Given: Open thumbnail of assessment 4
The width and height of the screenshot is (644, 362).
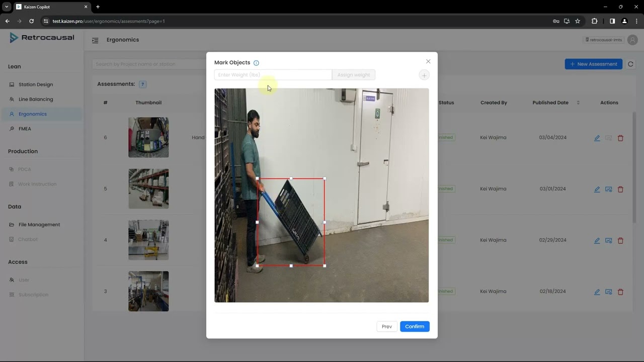Looking at the screenshot, I should [x=148, y=240].
